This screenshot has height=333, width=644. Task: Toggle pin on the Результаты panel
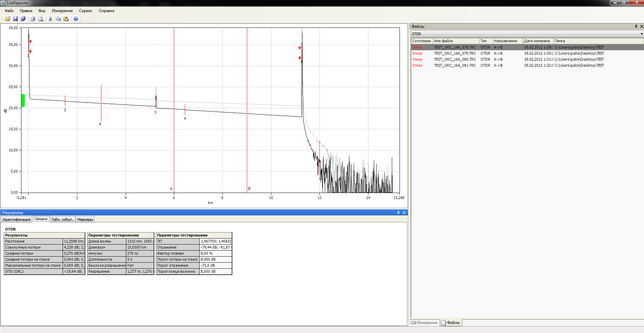(x=398, y=213)
